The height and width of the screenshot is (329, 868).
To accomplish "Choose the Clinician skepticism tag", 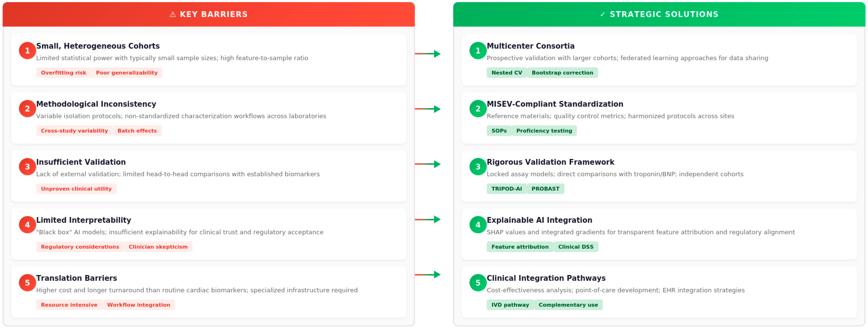I will click(158, 246).
